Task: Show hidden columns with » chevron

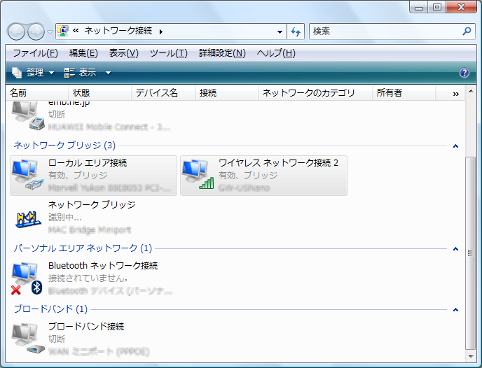Action: (455, 94)
